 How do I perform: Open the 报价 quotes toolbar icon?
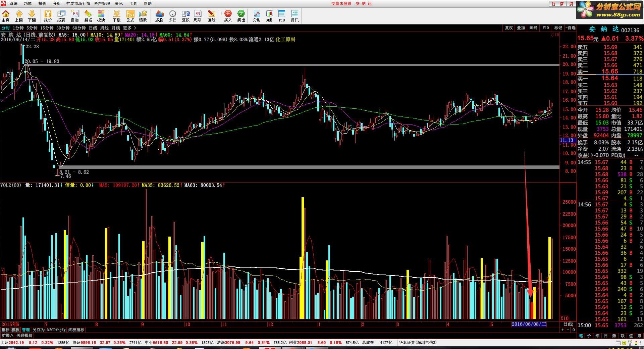tap(48, 16)
